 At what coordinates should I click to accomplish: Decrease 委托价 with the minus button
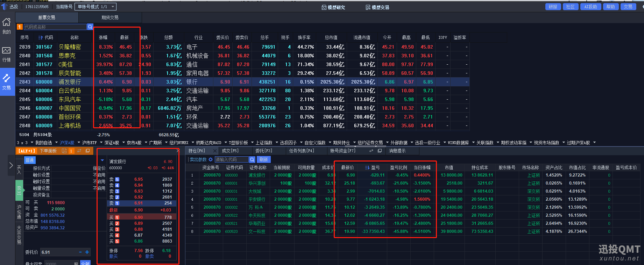point(80,252)
